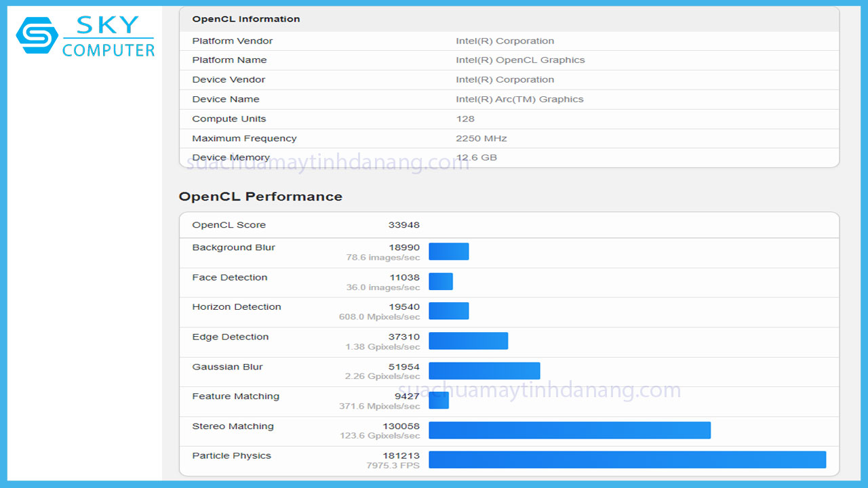868x488 pixels.
Task: Click the Device Memory 12.6 GB value
Action: (x=478, y=157)
